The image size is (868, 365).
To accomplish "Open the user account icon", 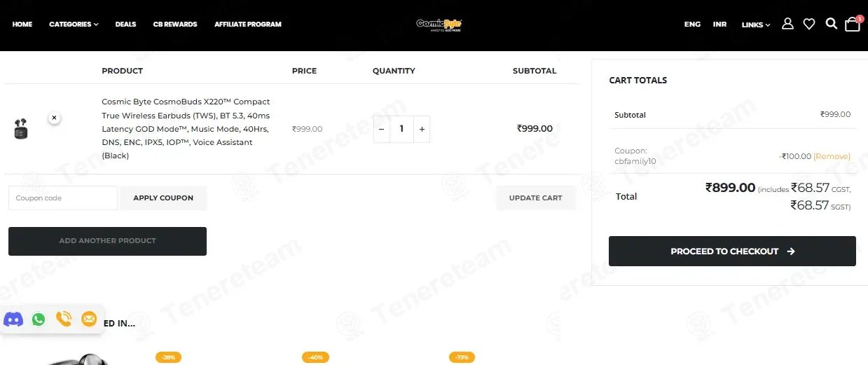I will pos(787,24).
